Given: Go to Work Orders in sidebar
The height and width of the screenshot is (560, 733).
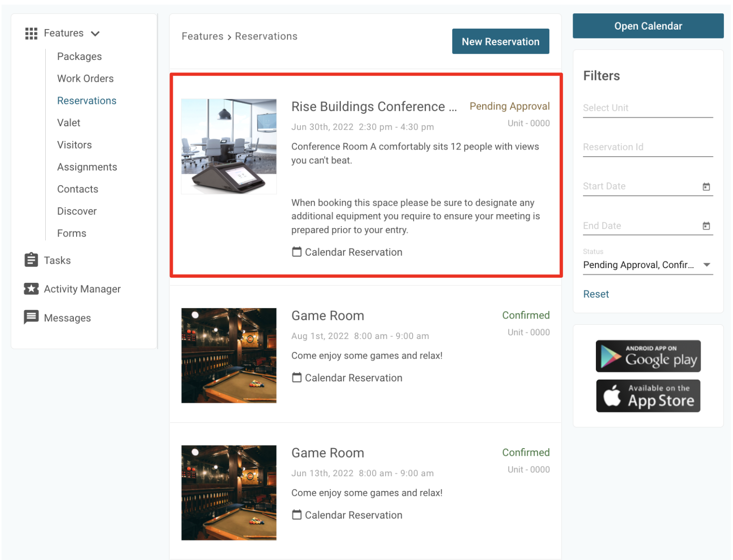Looking at the screenshot, I should coord(85,79).
